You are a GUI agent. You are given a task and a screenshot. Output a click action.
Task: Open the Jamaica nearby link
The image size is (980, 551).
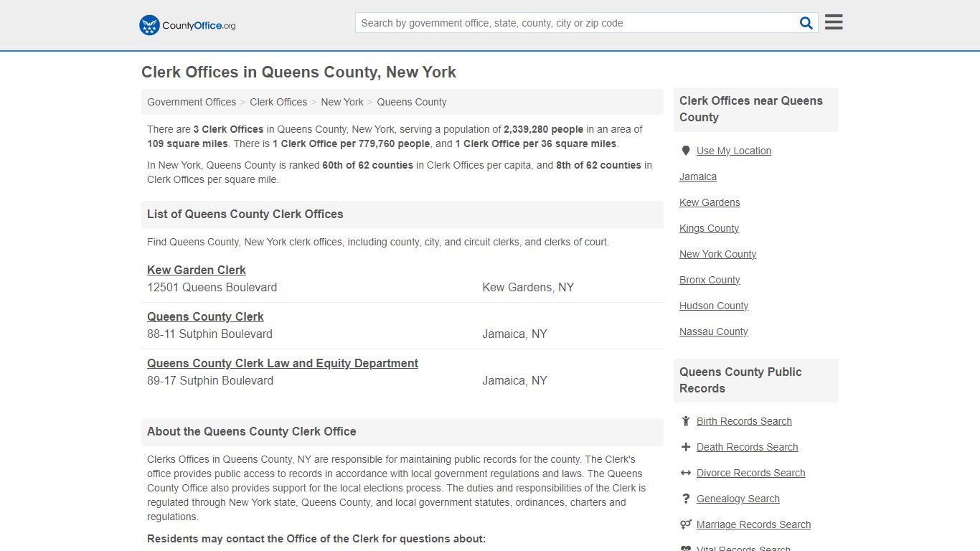click(698, 176)
